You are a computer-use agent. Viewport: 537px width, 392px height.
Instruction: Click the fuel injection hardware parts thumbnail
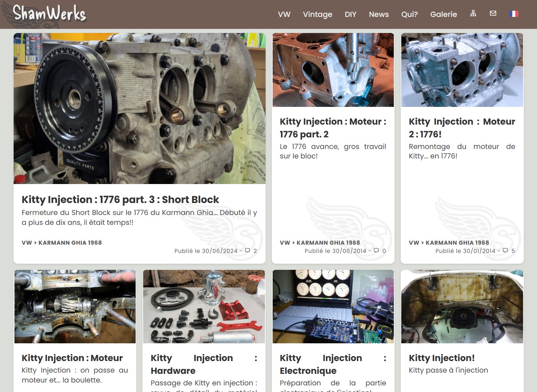pos(204,307)
